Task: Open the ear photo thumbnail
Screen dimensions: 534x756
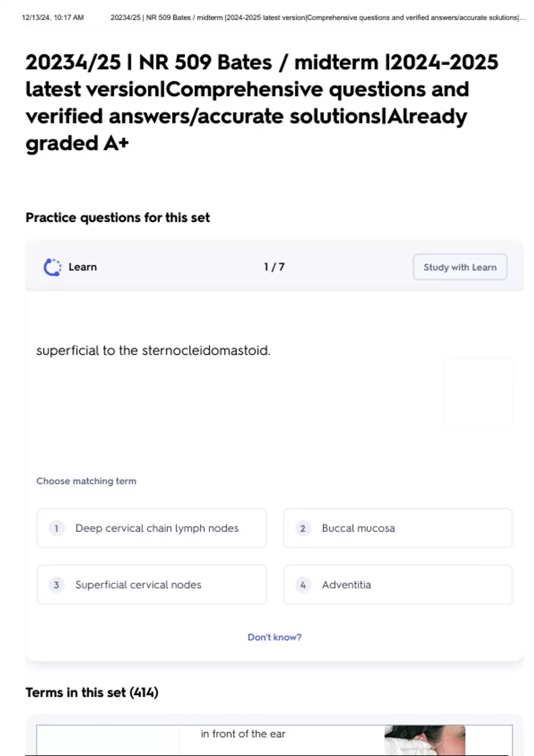Action: 424,740
